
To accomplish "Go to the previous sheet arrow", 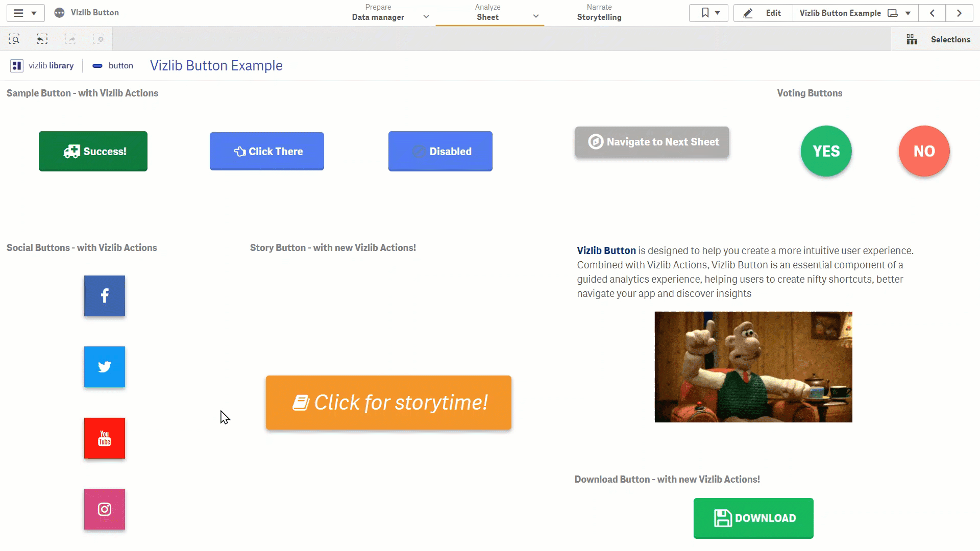I will (x=932, y=13).
